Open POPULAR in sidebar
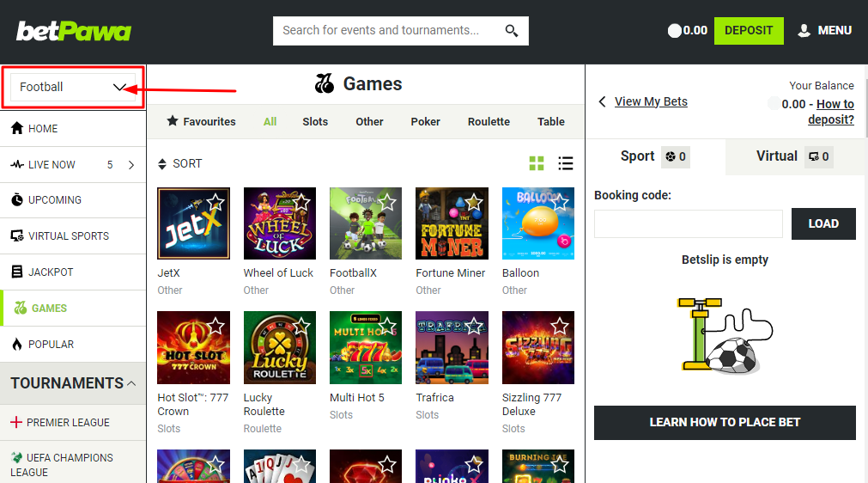868x483 pixels. point(73,344)
